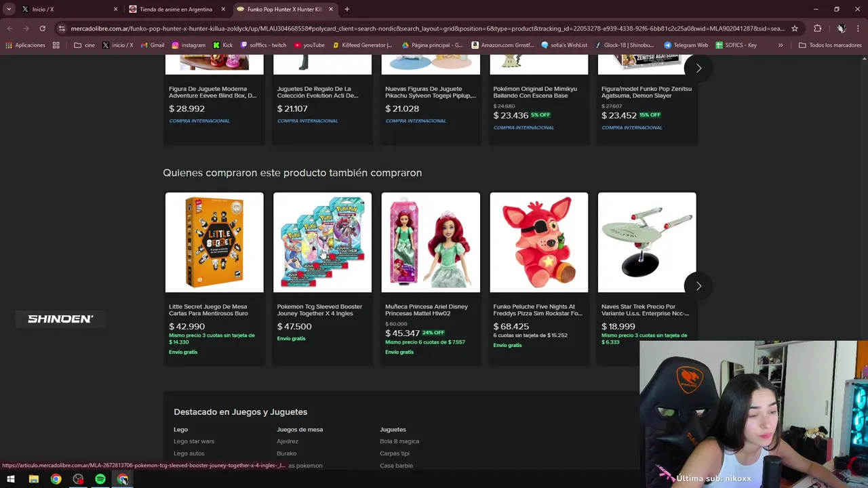View site information icon in address bar
This screenshot has width=868, height=488.
click(62, 28)
